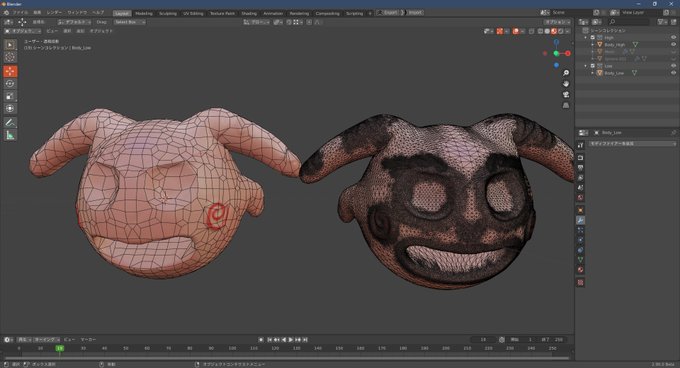Switch to the Modeling workspace tab
This screenshot has width=680, height=368.
[144, 13]
